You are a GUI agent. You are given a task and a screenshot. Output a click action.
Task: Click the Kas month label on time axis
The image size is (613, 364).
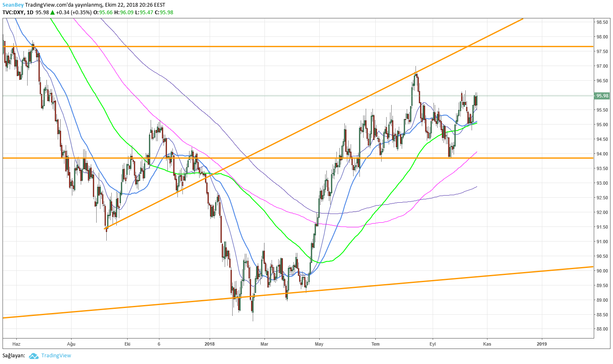[x=487, y=344]
